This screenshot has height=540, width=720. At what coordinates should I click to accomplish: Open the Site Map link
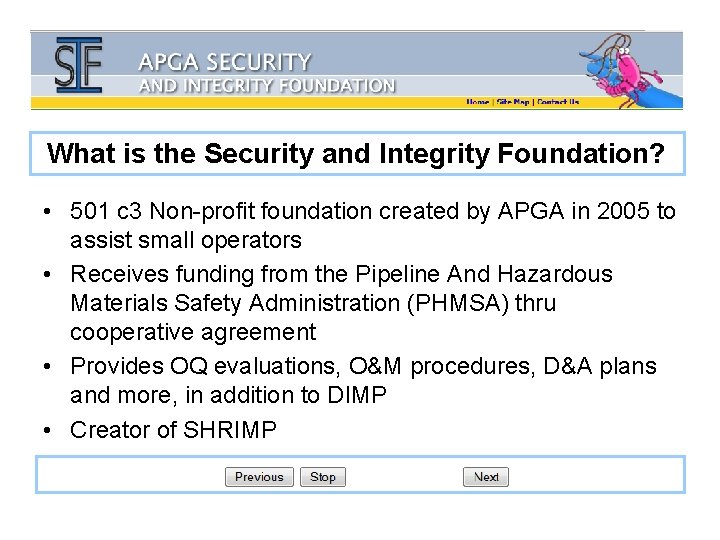coord(511,102)
